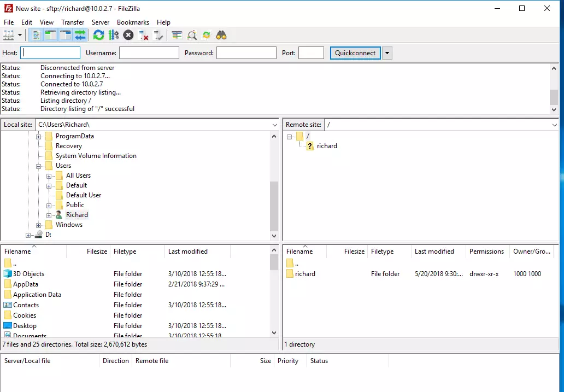The width and height of the screenshot is (564, 392).
Task: Toggle remote directory tree display
Action: pyautogui.click(x=65, y=36)
